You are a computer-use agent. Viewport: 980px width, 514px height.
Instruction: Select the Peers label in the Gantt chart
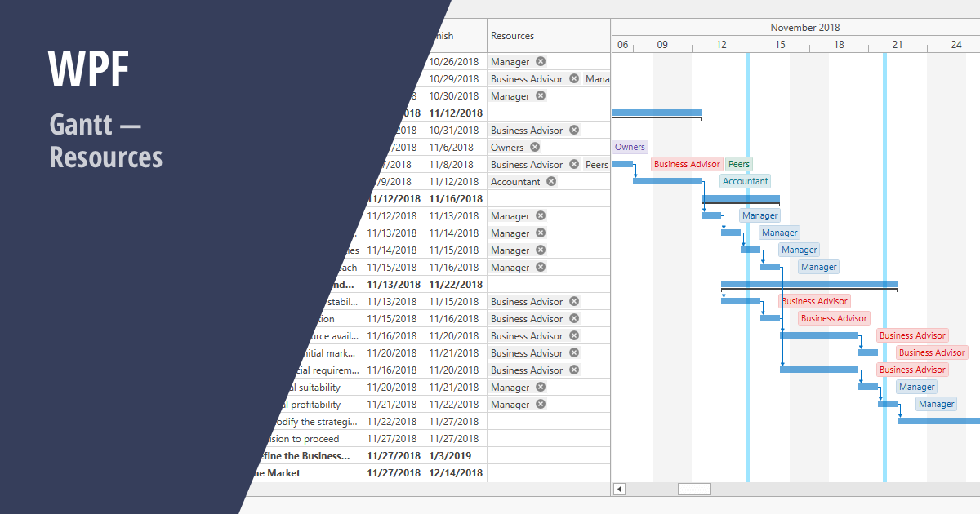[739, 164]
